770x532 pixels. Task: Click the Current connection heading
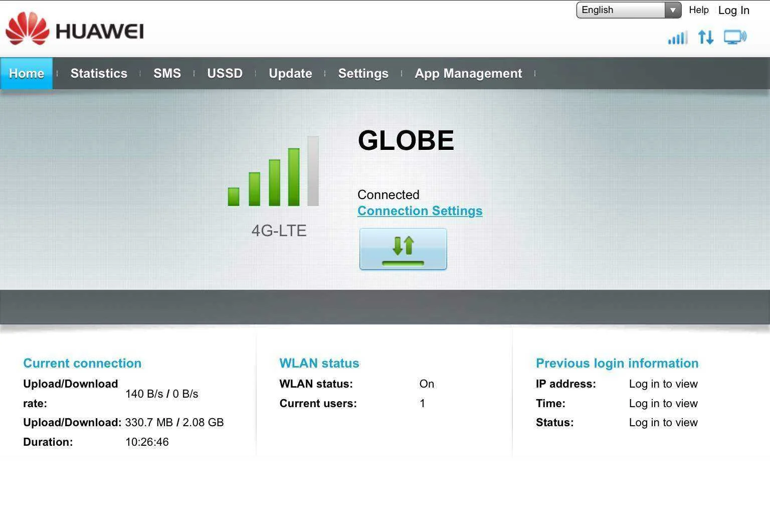pos(82,363)
